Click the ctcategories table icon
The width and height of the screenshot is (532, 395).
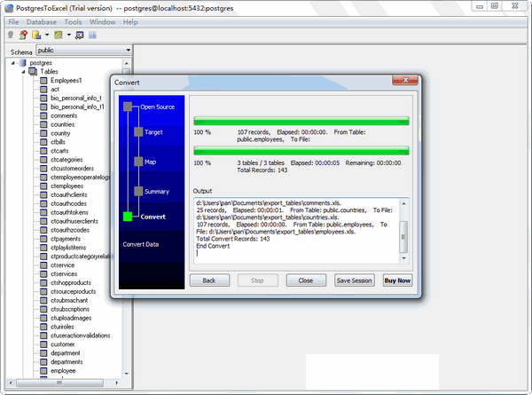pos(43,160)
